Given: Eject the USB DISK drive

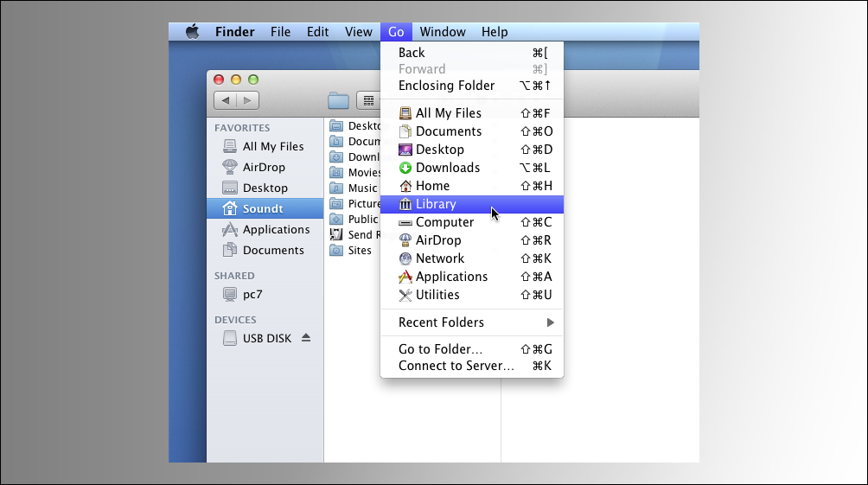Looking at the screenshot, I should pos(306,338).
